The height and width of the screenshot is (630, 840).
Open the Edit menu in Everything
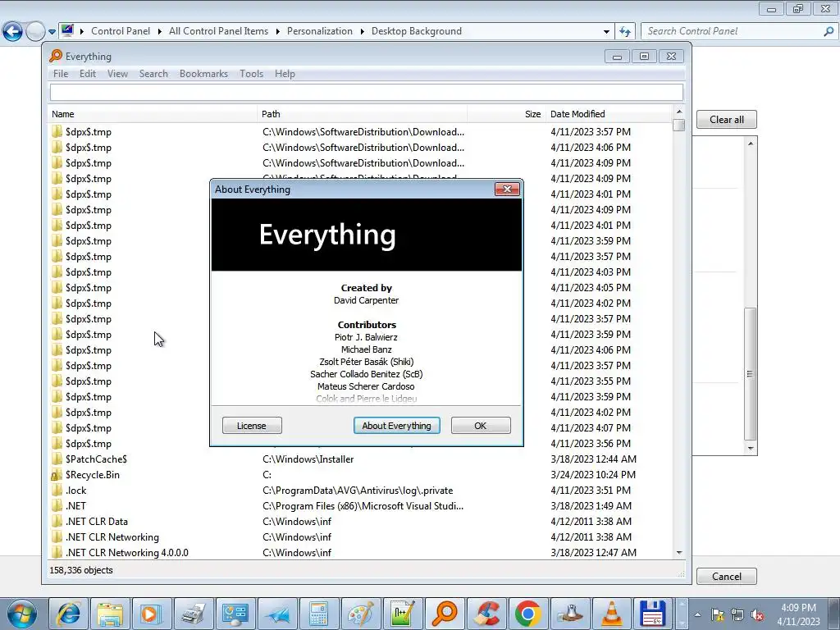[x=88, y=74]
